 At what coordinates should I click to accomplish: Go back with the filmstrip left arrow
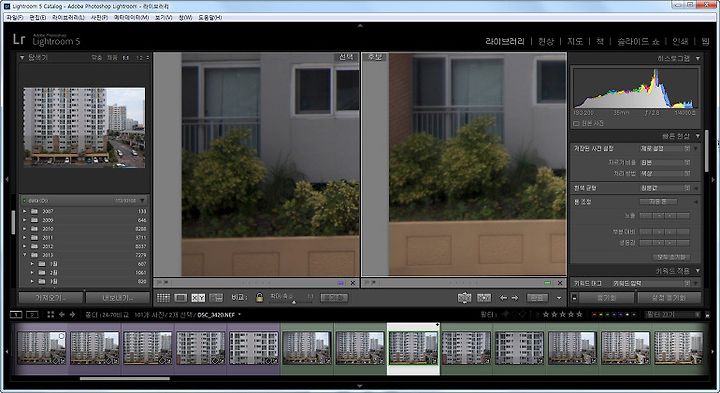(x=62, y=314)
